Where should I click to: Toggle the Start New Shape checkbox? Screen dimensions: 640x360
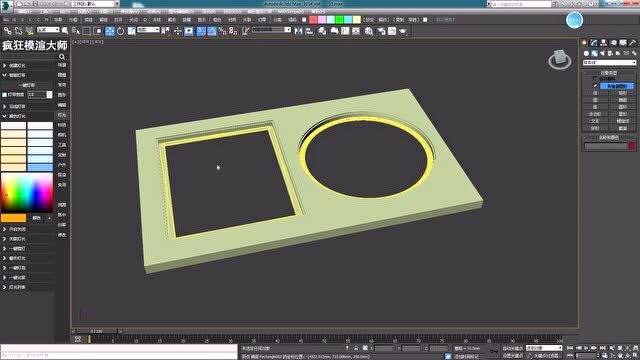(x=595, y=86)
